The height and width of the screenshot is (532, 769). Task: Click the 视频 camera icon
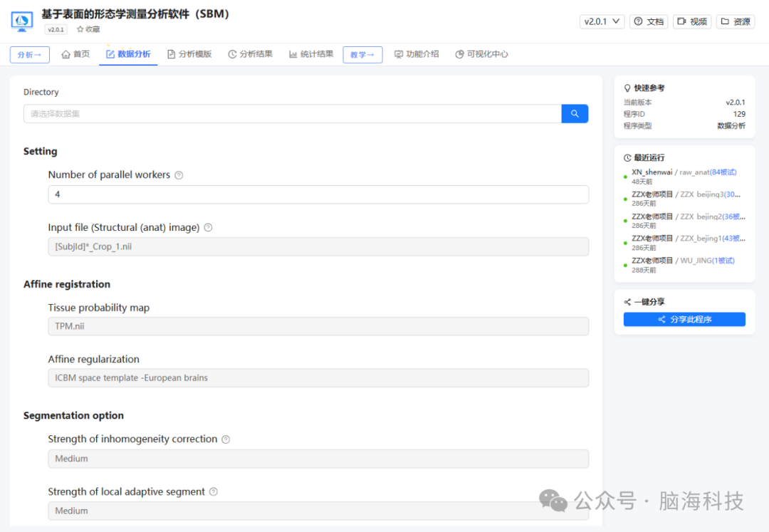[x=681, y=21]
